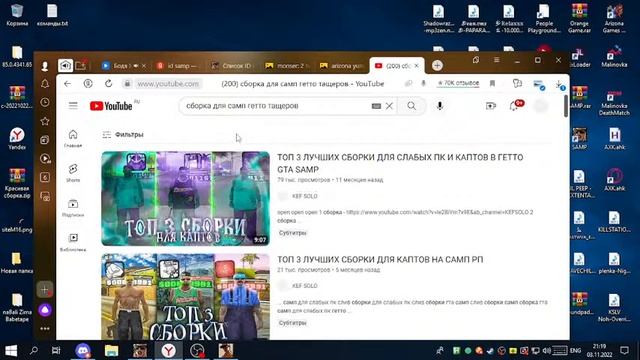Open history clock in browser sidebar

pyautogui.click(x=45, y=102)
